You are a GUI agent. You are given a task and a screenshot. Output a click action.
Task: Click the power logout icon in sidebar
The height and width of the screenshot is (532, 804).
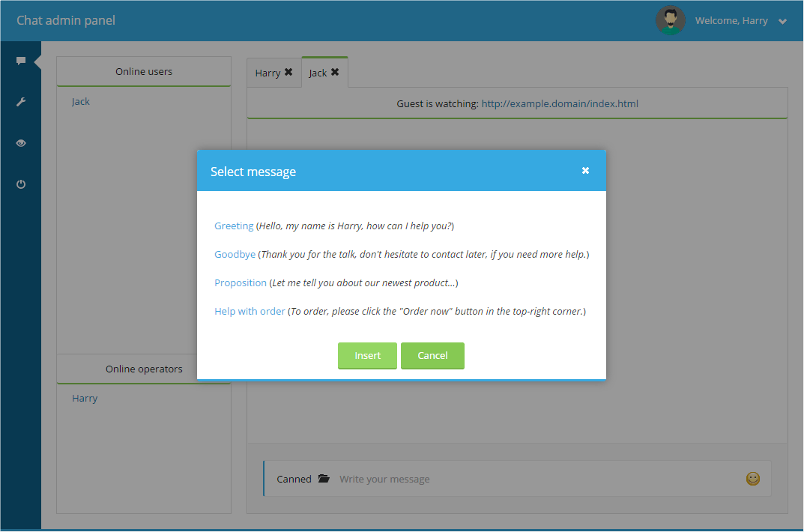coord(20,184)
